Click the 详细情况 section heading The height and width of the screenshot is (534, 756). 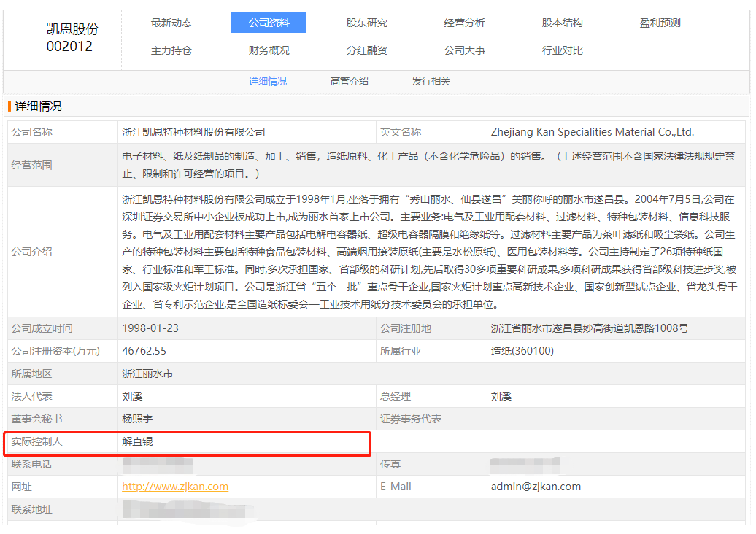click(x=38, y=107)
